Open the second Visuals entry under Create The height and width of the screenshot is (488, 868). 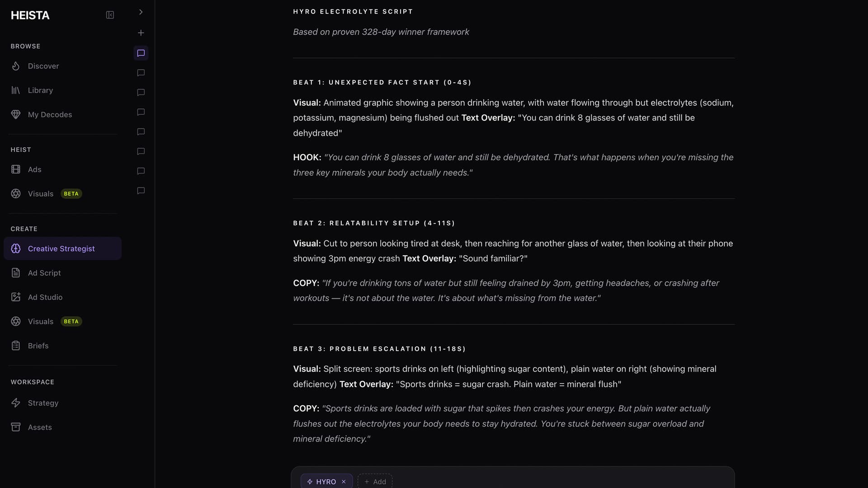point(40,321)
